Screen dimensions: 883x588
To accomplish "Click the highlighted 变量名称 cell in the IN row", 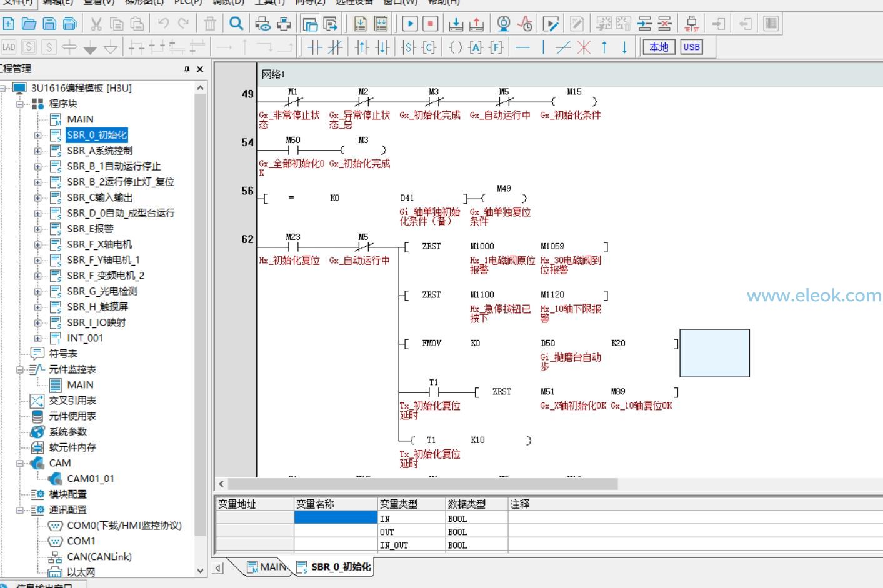I will pos(336,517).
